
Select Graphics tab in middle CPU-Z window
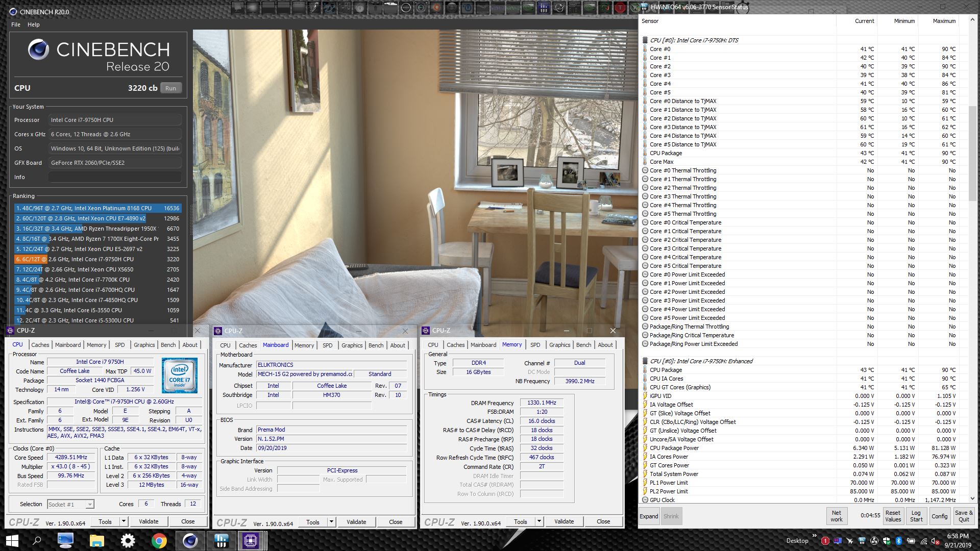tap(352, 345)
